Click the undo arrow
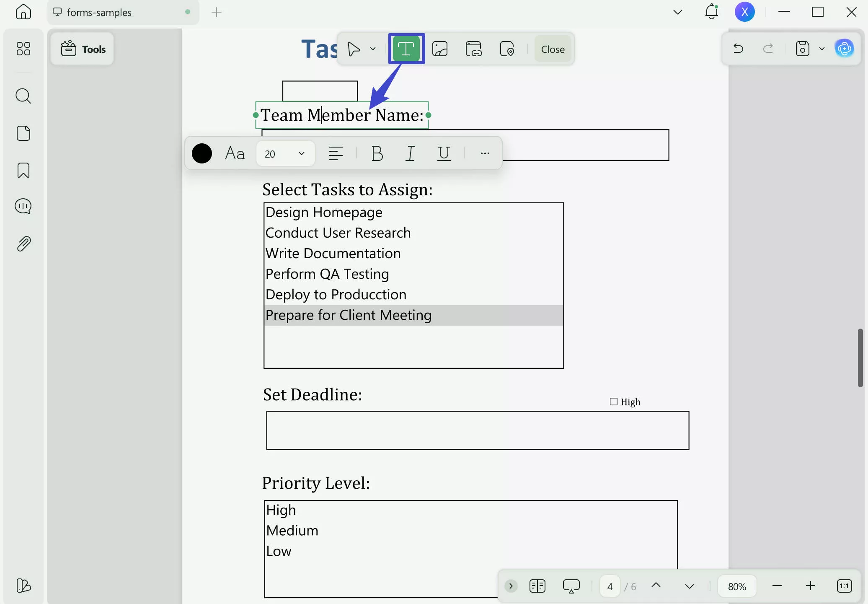The width and height of the screenshot is (868, 604). tap(738, 49)
